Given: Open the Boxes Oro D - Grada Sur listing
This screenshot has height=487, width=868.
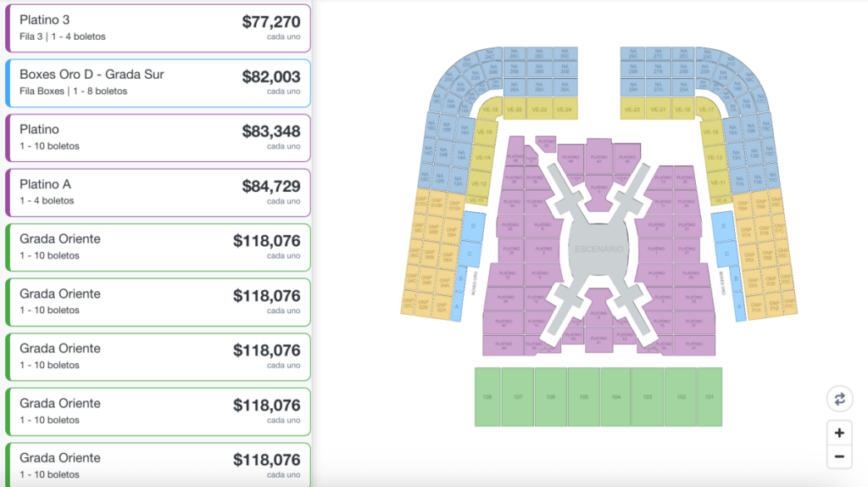Looking at the screenshot, I should click(x=158, y=82).
